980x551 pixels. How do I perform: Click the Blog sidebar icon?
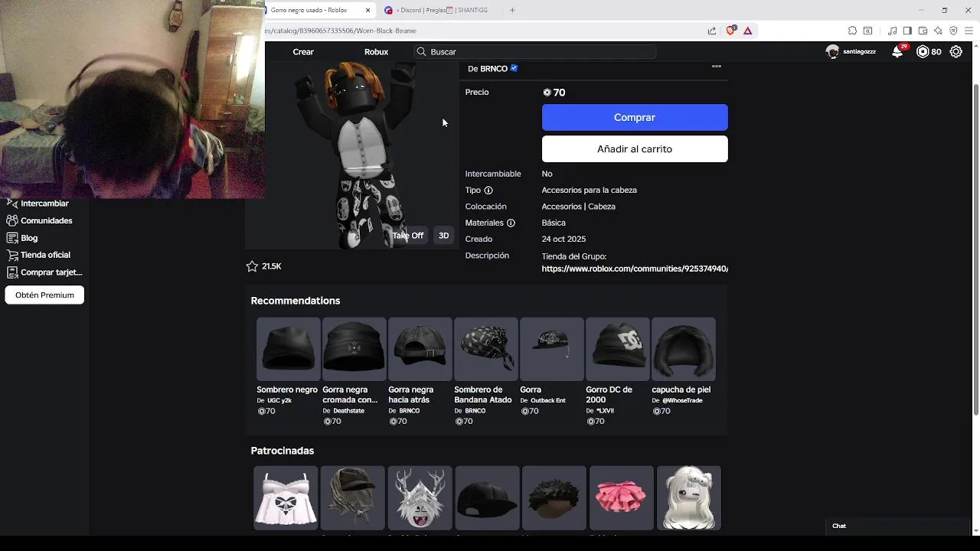click(11, 238)
